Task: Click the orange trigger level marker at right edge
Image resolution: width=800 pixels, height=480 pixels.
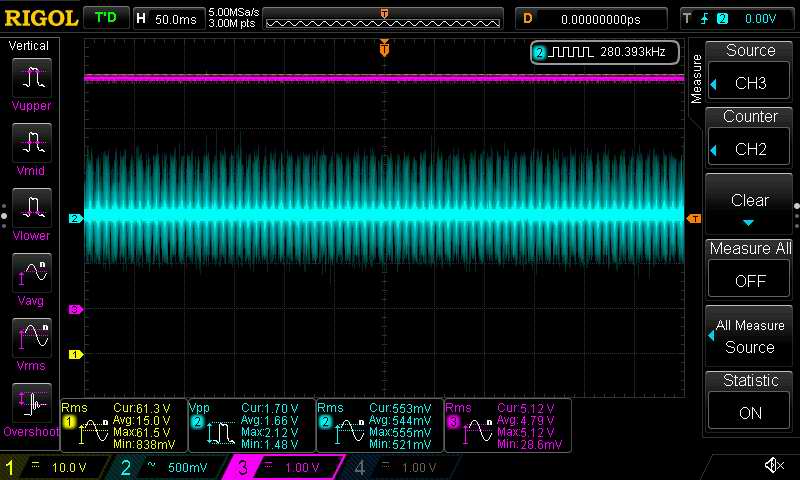Action: tap(694, 218)
